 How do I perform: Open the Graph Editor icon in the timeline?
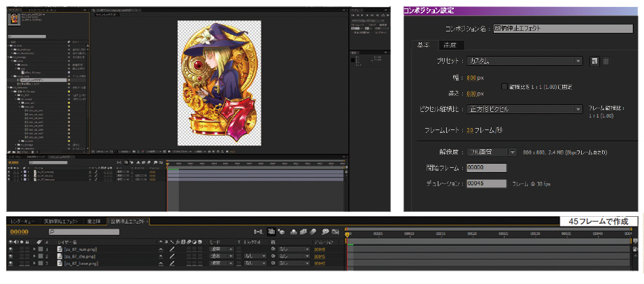tap(335, 232)
